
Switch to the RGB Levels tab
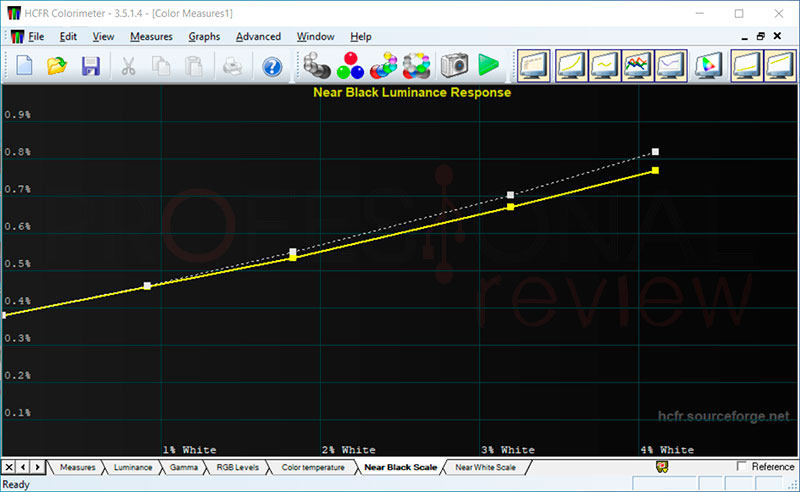[238, 468]
